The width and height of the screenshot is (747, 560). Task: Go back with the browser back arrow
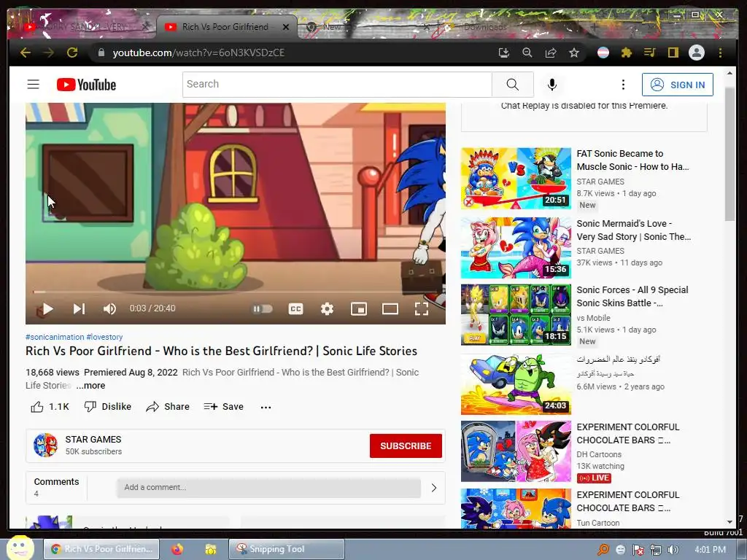click(x=26, y=52)
